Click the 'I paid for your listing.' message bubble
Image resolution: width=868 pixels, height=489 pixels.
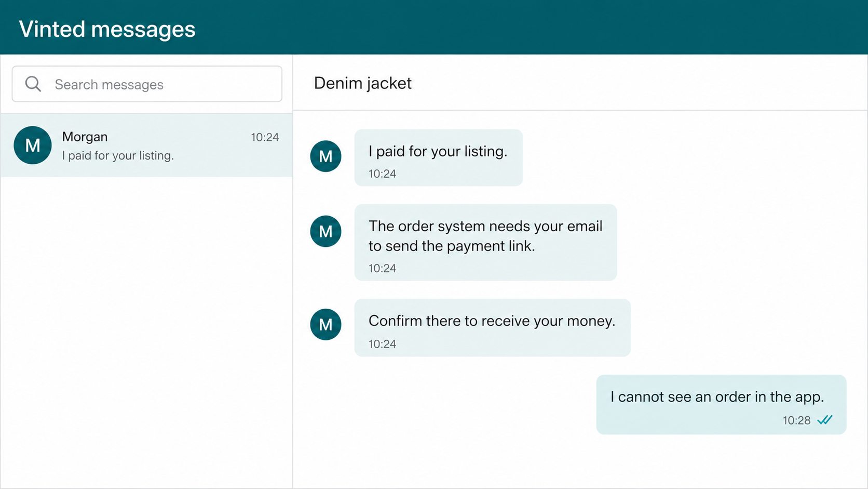click(439, 157)
